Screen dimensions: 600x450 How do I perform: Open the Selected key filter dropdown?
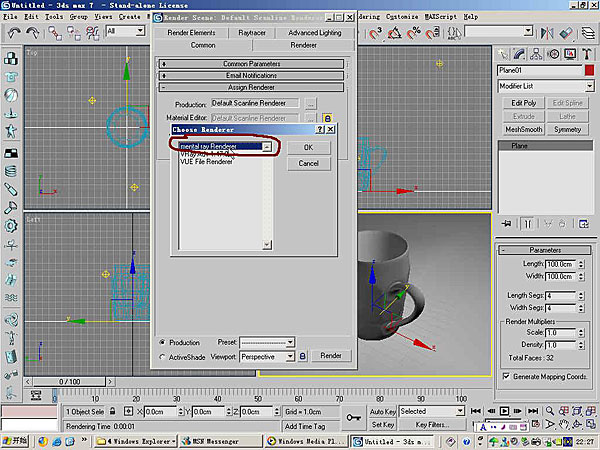432,411
